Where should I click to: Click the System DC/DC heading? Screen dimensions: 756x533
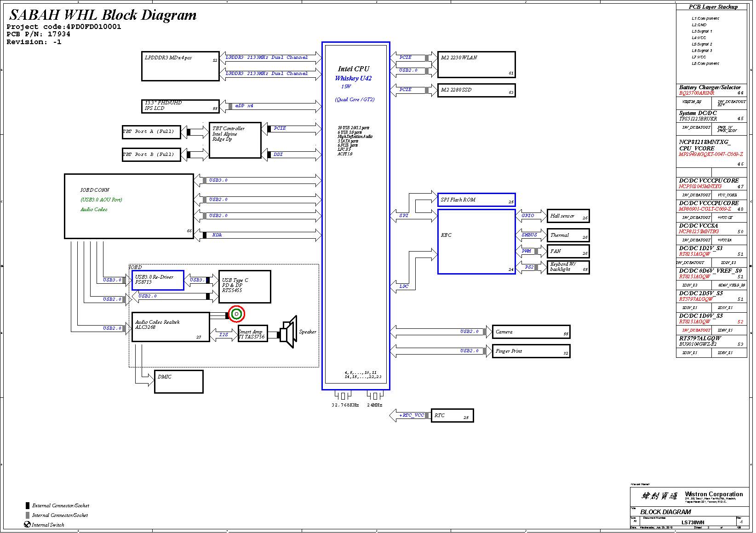click(698, 113)
